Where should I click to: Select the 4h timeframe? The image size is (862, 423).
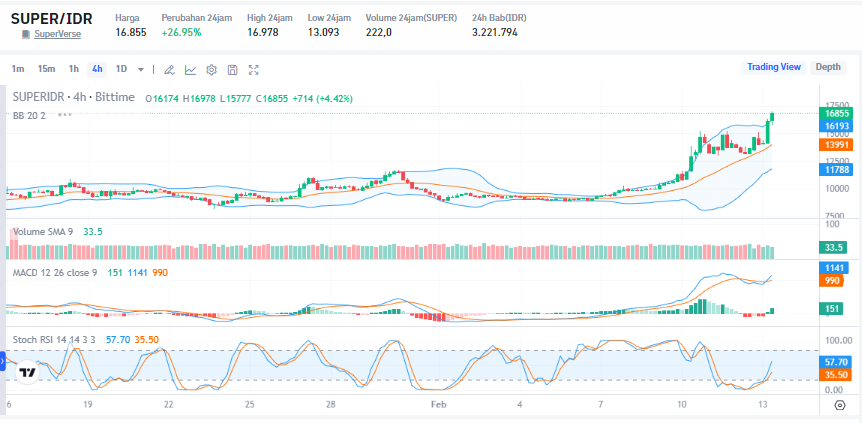click(97, 69)
